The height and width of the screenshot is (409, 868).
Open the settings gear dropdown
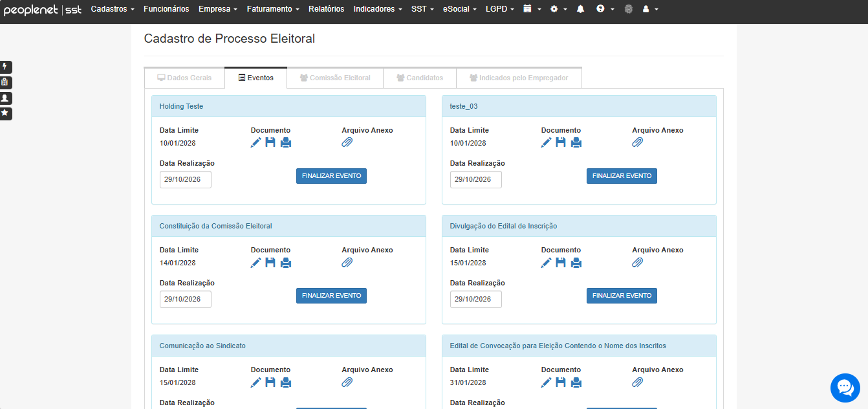click(558, 9)
